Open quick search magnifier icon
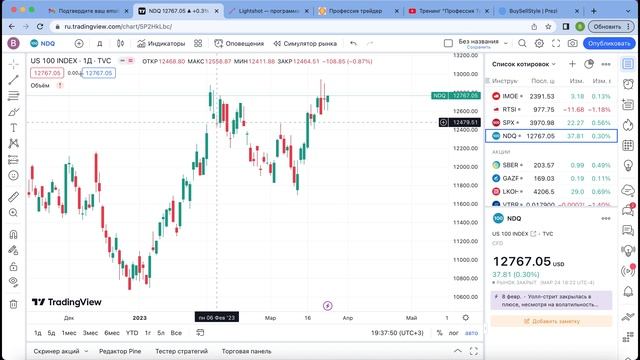Screen dimensions: 640x360 (x=522, y=43)
